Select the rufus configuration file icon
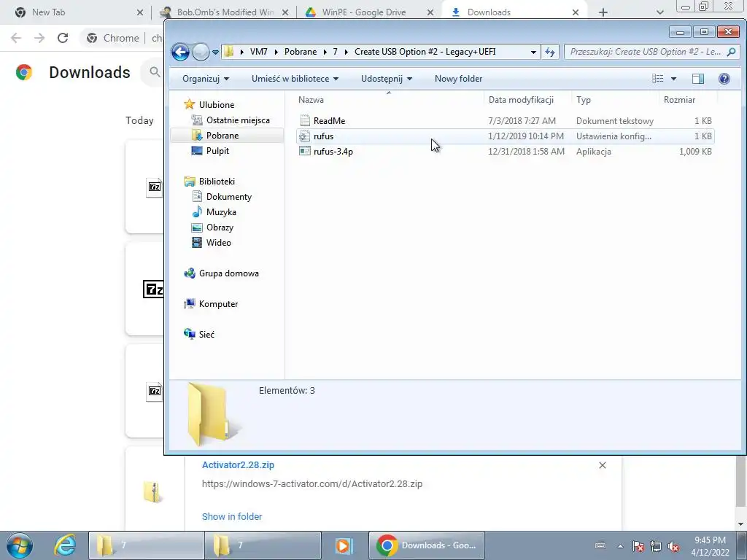This screenshot has width=747, height=560. (305, 136)
